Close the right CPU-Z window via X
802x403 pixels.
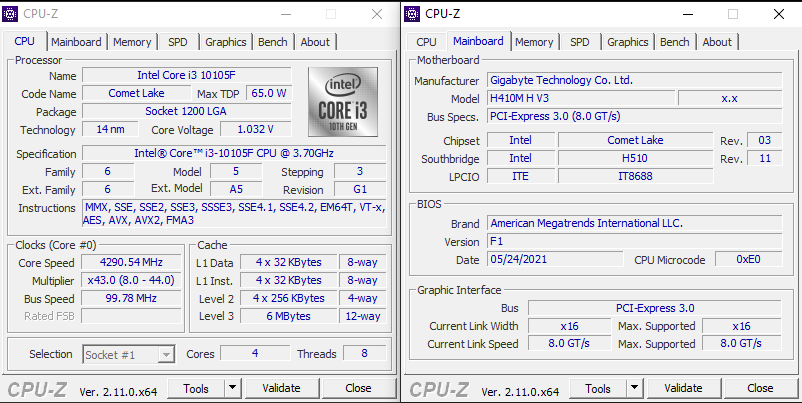point(778,14)
